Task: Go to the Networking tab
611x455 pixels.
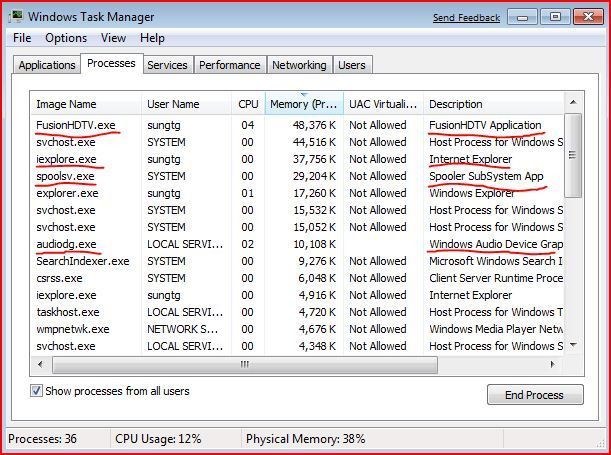Action: click(299, 65)
